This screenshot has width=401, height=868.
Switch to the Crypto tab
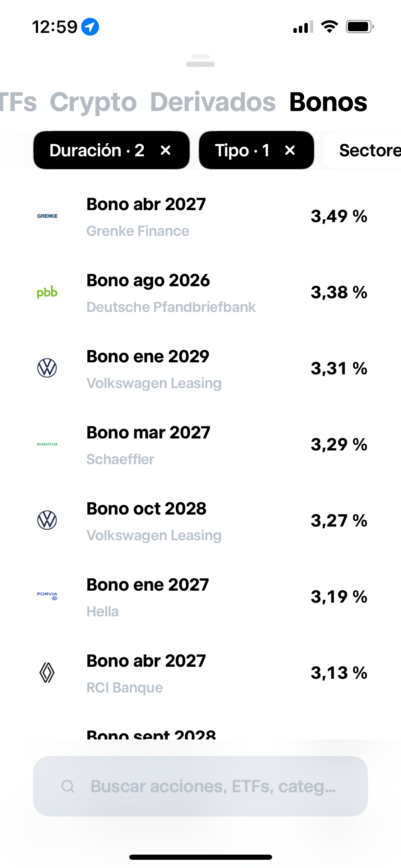93,102
